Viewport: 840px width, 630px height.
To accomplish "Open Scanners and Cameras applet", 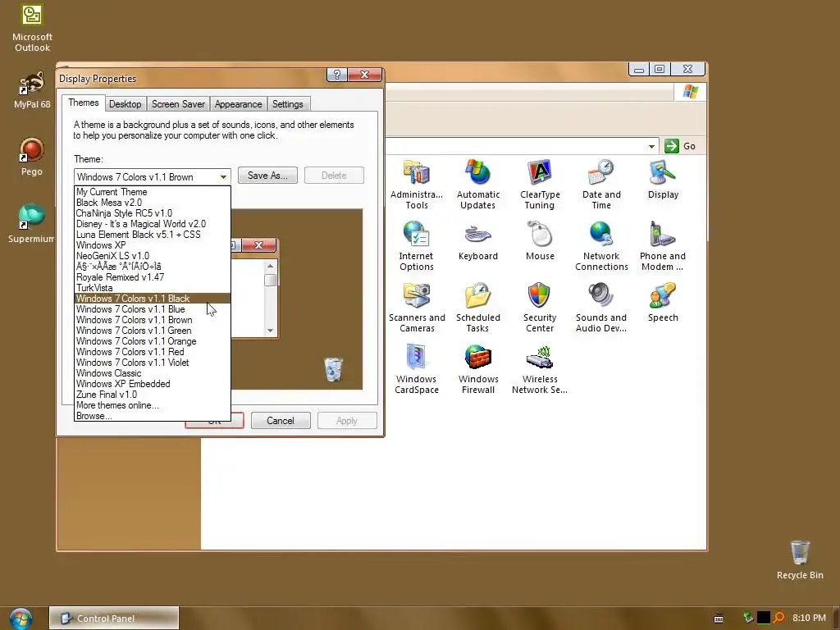I will 416,308.
